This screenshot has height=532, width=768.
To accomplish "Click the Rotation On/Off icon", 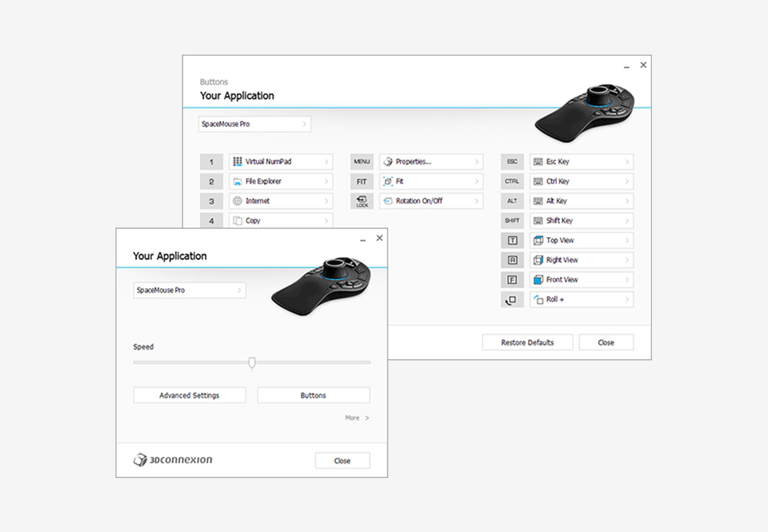I will pyautogui.click(x=388, y=201).
